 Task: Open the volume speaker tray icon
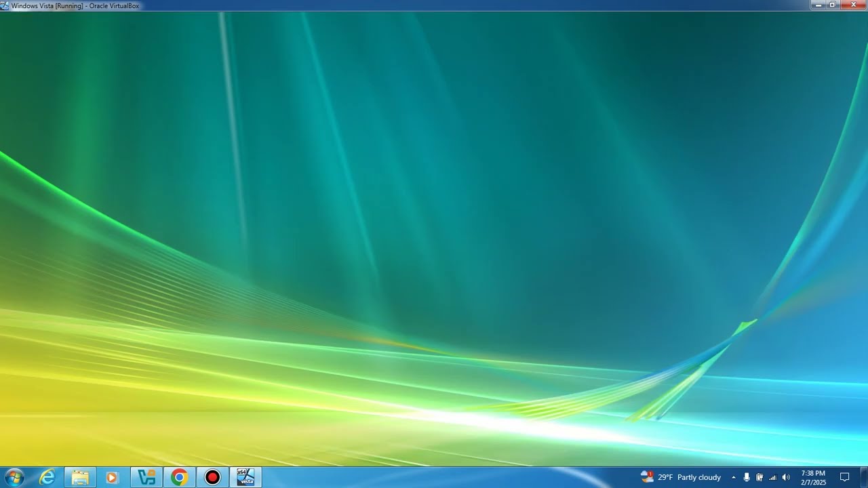pyautogui.click(x=786, y=477)
